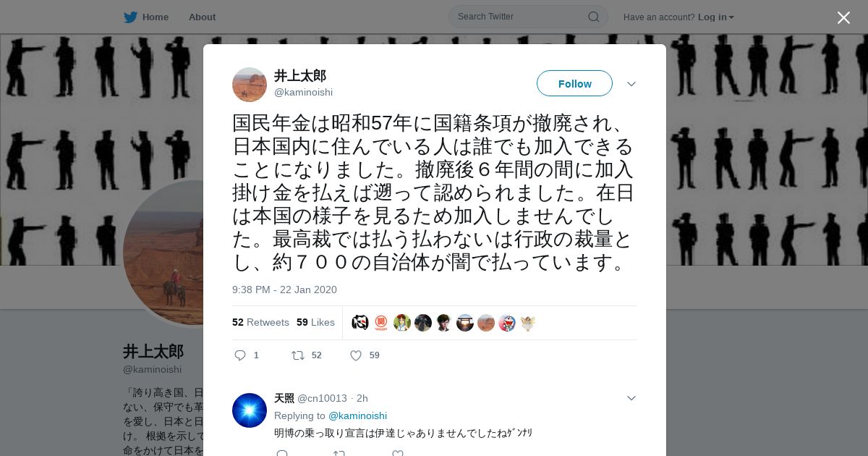Screen dimensions: 868x456
Task: Close the tweet overlay with X
Action: 843,17
